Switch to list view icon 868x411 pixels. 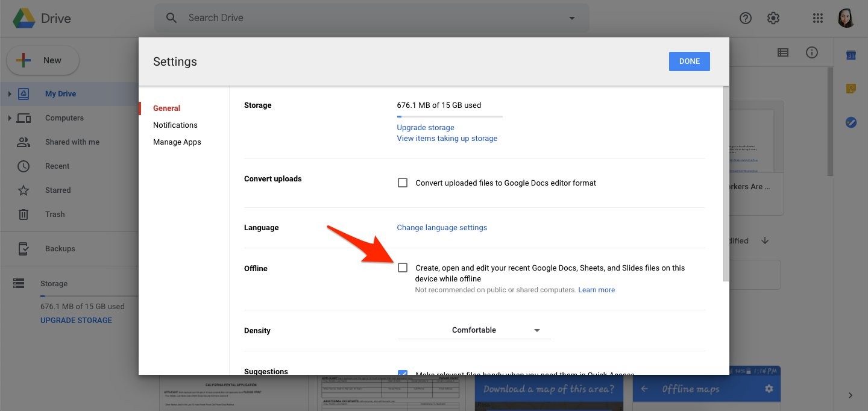point(783,53)
